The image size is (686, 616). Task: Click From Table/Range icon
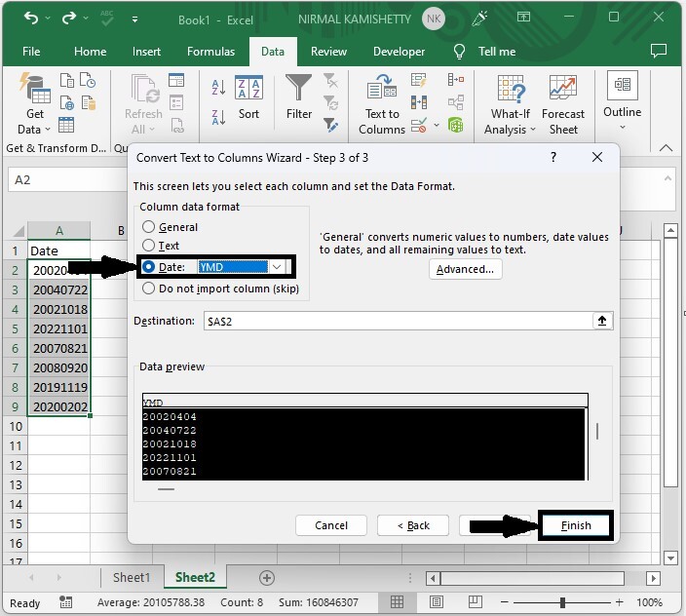pos(66,125)
